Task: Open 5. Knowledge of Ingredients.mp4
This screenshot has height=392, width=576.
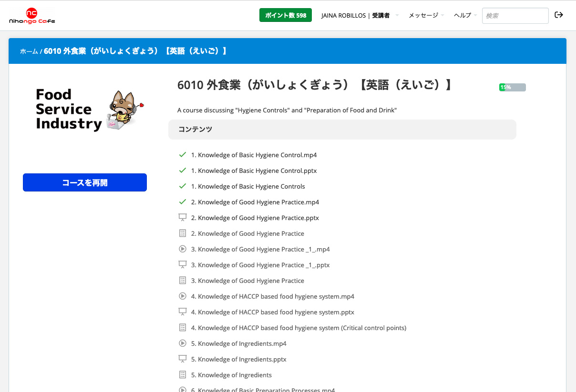Action: pyautogui.click(x=239, y=343)
